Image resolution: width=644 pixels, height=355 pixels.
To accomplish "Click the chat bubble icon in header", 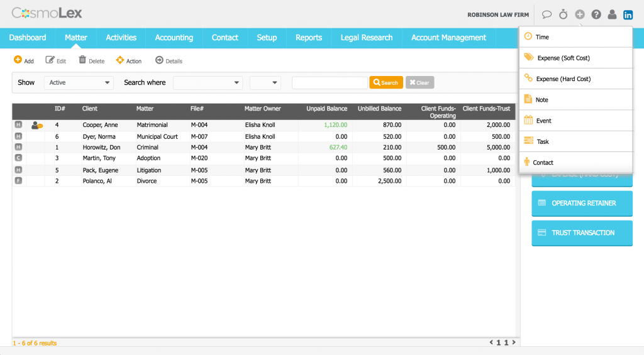I will point(547,14).
